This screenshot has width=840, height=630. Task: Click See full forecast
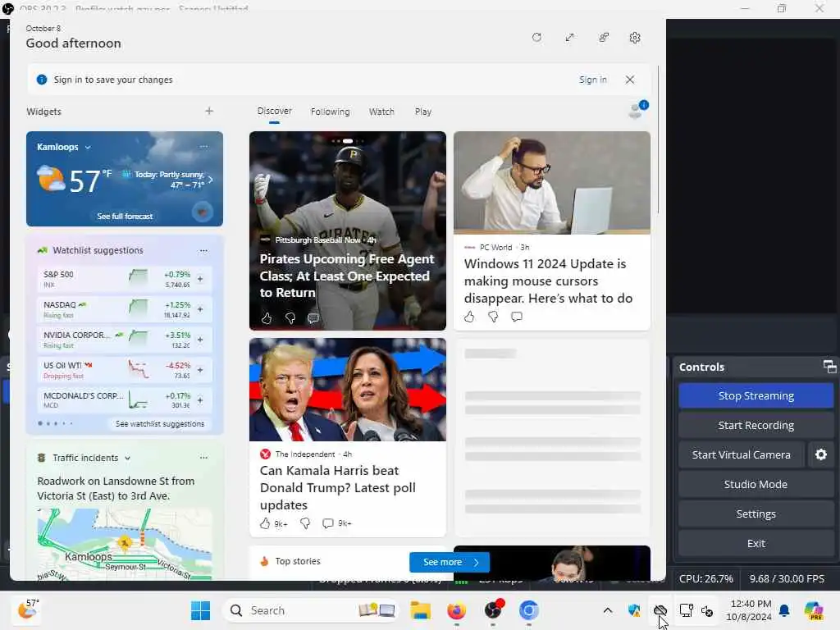click(x=125, y=217)
